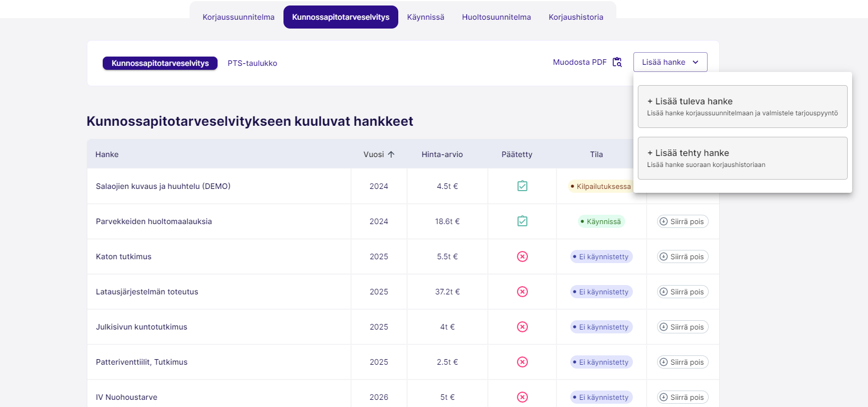Click decided checkmark icon for Parvekkeiden huoltomaalauksia

[x=522, y=221]
